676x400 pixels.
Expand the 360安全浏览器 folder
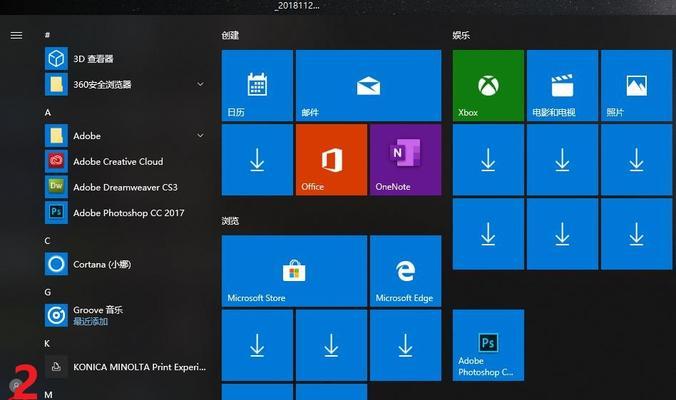point(200,84)
